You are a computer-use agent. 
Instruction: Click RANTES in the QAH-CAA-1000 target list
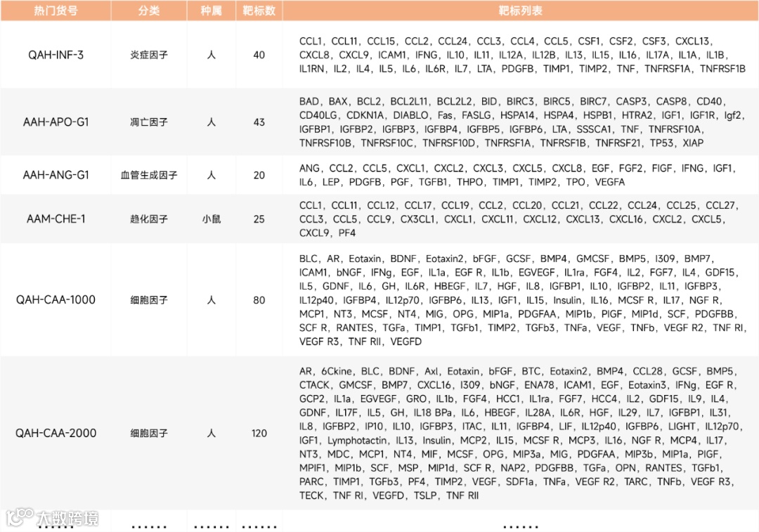(x=354, y=327)
